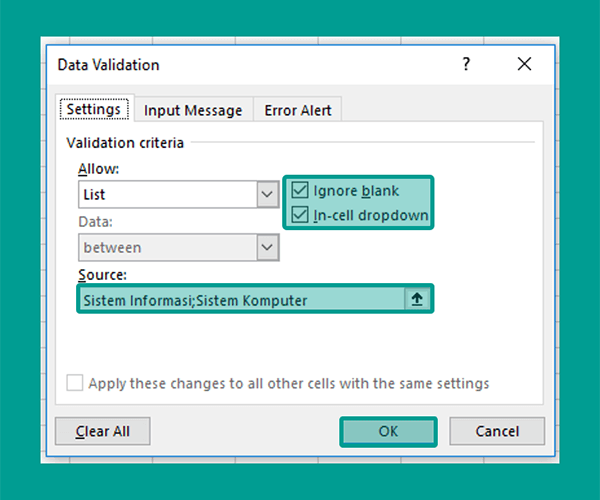The height and width of the screenshot is (500, 600).
Task: Switch to the Input Message tab
Action: (x=193, y=111)
